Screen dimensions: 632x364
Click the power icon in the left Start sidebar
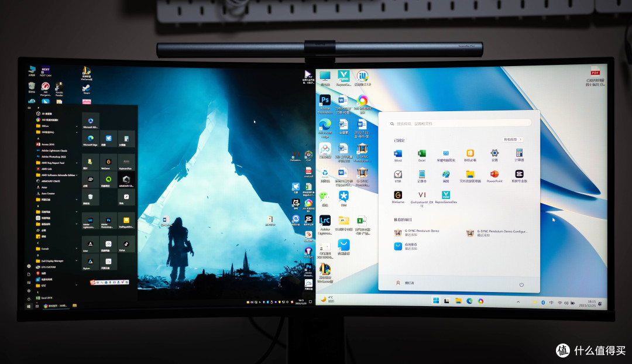coord(29,298)
